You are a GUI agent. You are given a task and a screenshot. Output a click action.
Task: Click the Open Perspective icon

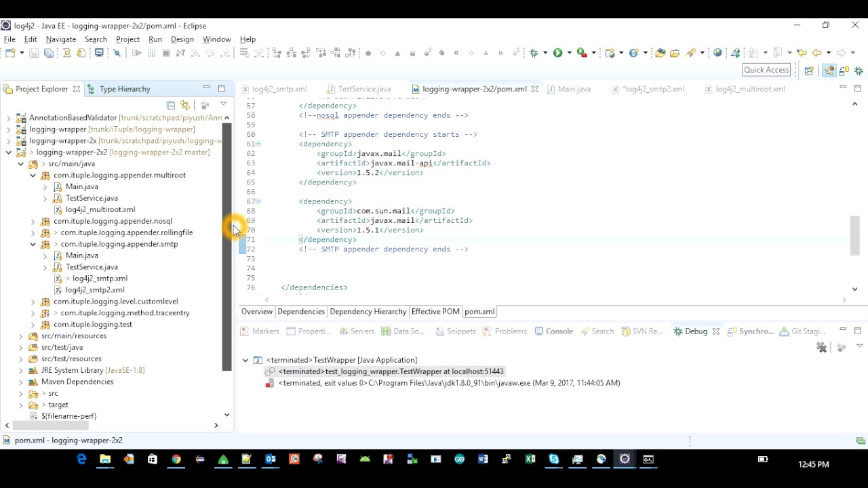[x=809, y=70]
